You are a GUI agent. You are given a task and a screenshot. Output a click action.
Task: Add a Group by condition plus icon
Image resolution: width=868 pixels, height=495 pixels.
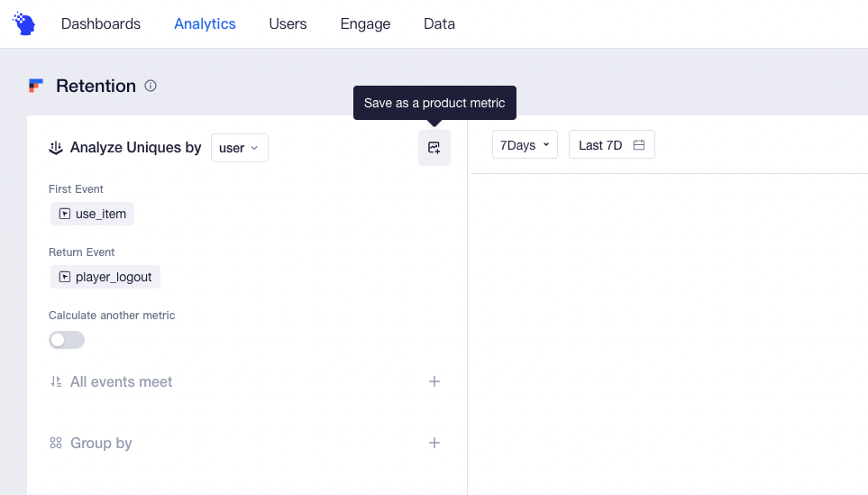pyautogui.click(x=434, y=443)
